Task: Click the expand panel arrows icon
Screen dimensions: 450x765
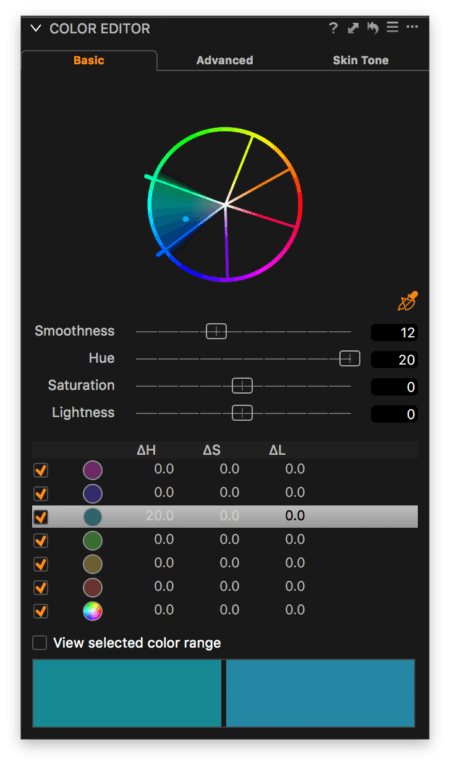Action: 353,28
